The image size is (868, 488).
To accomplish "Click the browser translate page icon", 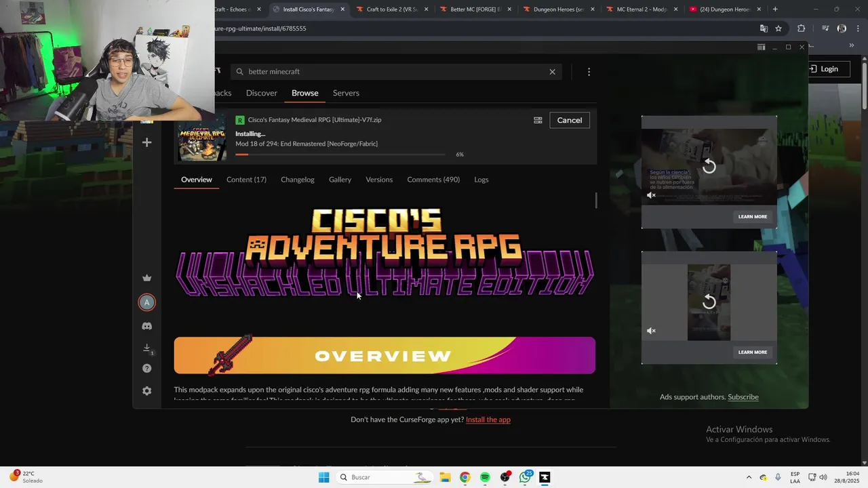I will coord(764,28).
